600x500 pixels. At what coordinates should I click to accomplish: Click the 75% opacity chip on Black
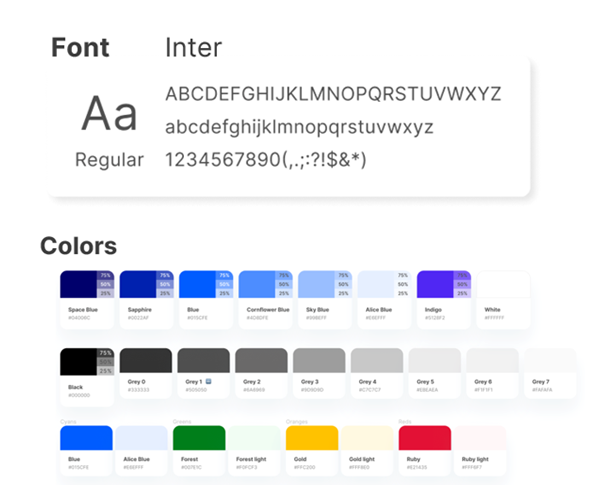click(105, 353)
